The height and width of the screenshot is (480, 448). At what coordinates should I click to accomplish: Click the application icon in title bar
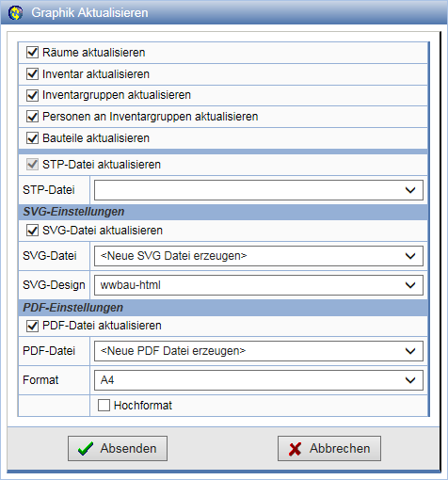16,13
